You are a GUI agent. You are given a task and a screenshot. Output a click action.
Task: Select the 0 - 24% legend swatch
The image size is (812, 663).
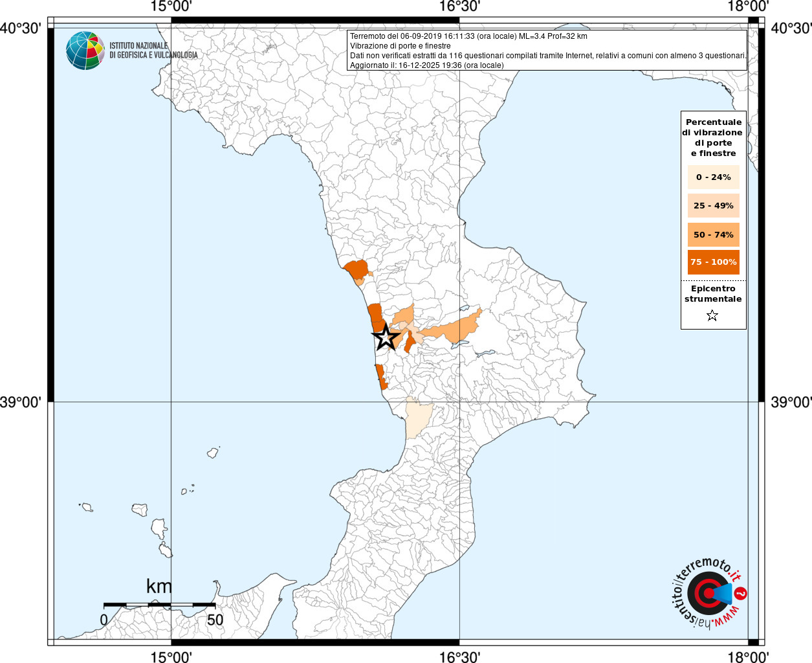713,177
